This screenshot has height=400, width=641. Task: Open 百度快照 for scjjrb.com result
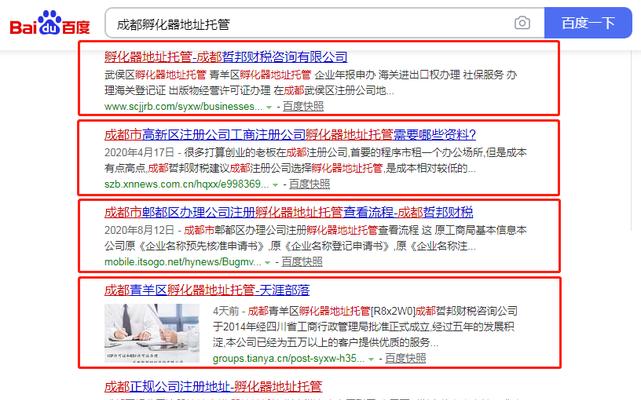click(x=303, y=106)
